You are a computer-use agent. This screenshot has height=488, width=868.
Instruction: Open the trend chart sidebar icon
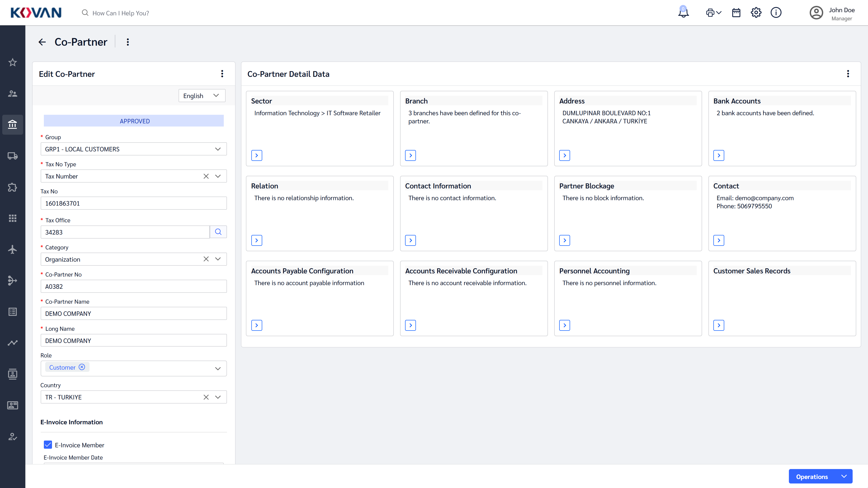point(12,343)
